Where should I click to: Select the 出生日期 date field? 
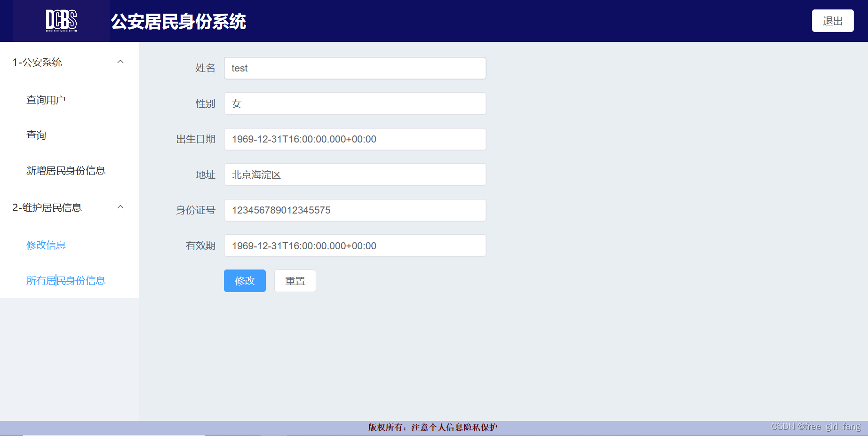coord(355,139)
